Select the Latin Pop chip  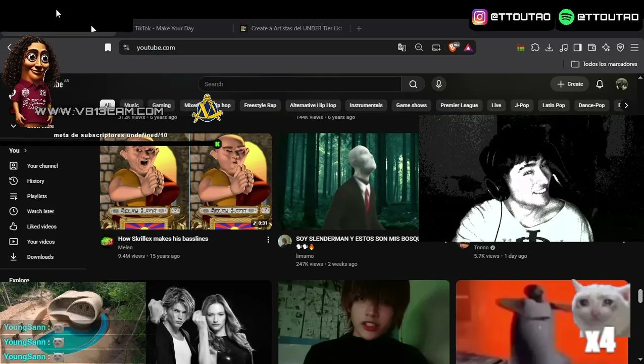(554, 105)
